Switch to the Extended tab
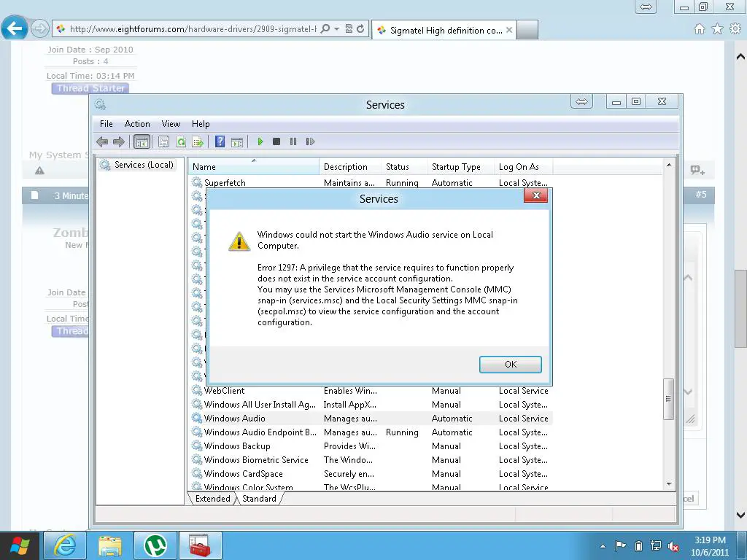Image resolution: width=747 pixels, height=560 pixels. [212, 499]
